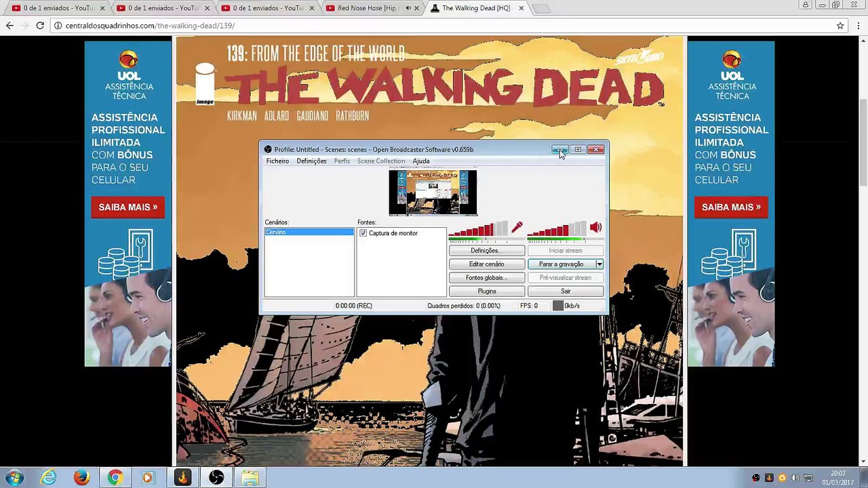Mute the microphone icon in OBS
This screenshot has width=868, height=488.
click(517, 228)
